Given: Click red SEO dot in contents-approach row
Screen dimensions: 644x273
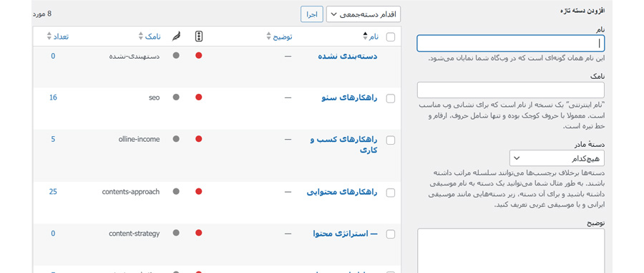Looking at the screenshot, I should pyautogui.click(x=199, y=191).
